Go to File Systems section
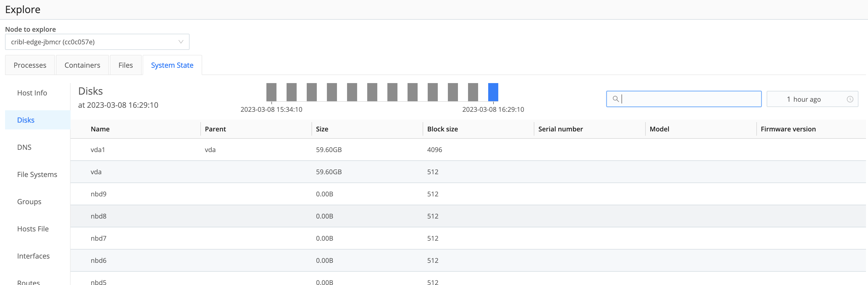This screenshot has height=285, width=868. point(37,175)
